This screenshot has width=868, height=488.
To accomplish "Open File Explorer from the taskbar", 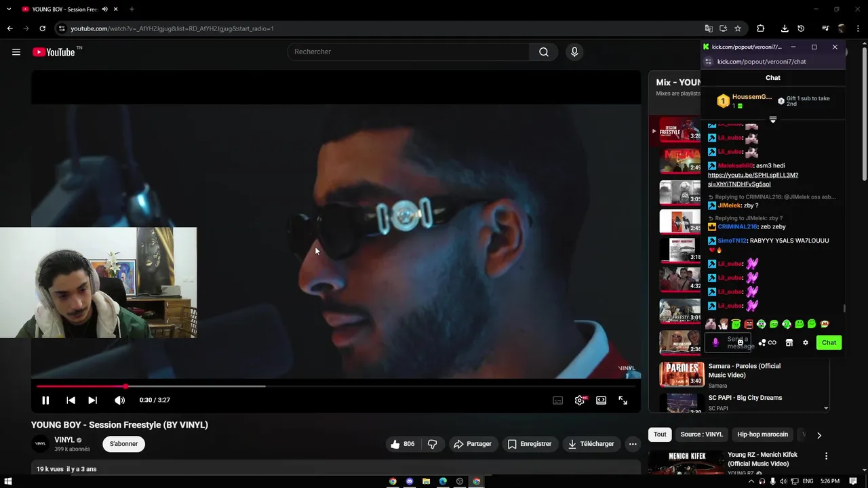I will point(426,481).
